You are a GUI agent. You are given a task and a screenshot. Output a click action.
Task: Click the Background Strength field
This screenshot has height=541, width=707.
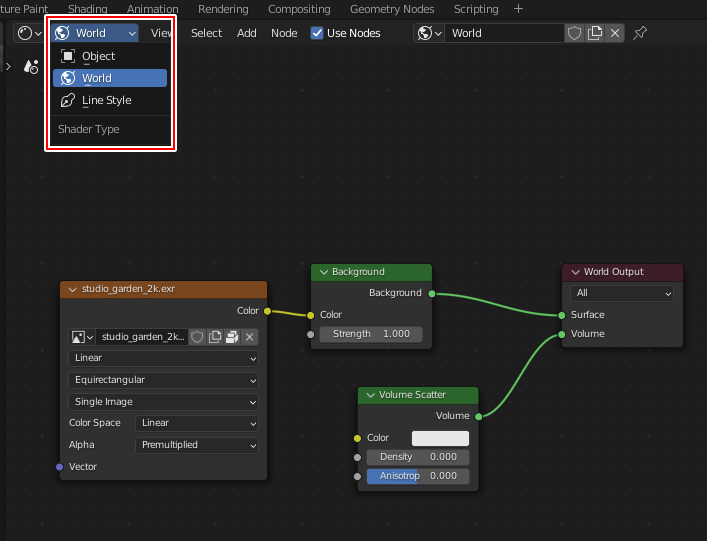click(x=371, y=334)
